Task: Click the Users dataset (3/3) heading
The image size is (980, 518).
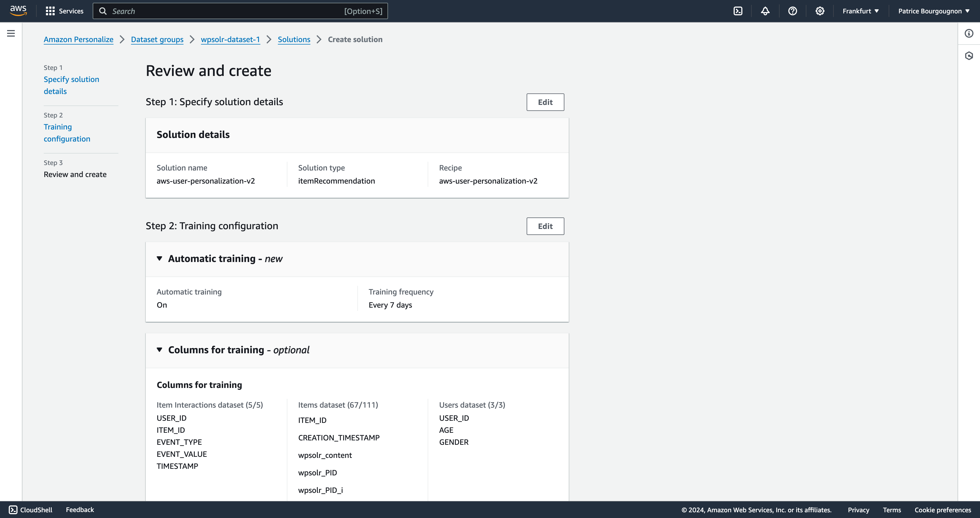Action: 472,405
